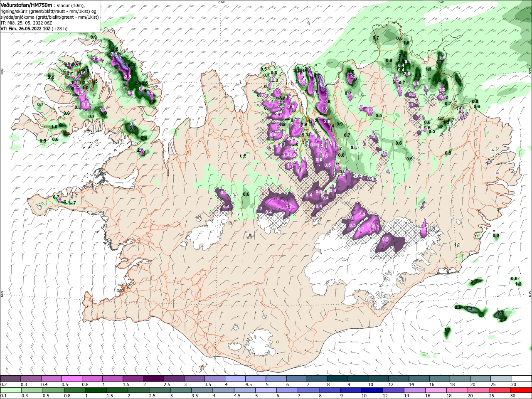Click the 'slydda/snjókoma' legend description line
Viewport: 532px width, 399px height.
(x=49, y=17)
